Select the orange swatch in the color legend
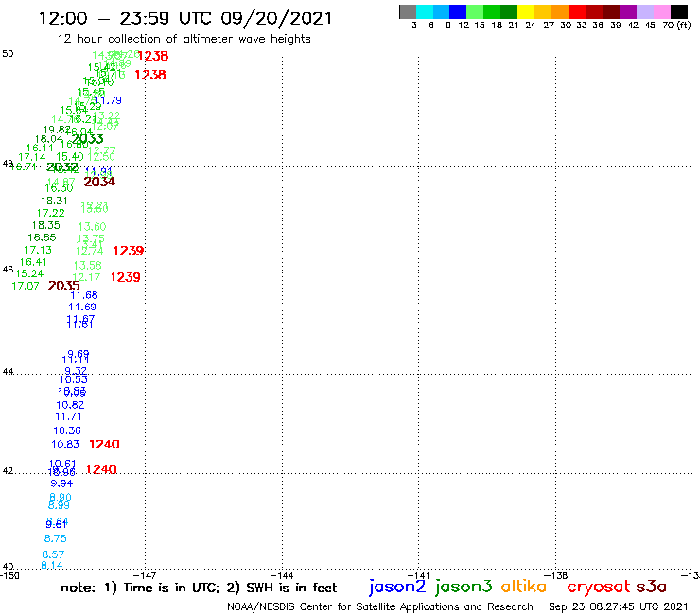This screenshot has width=700, height=615. (x=560, y=11)
